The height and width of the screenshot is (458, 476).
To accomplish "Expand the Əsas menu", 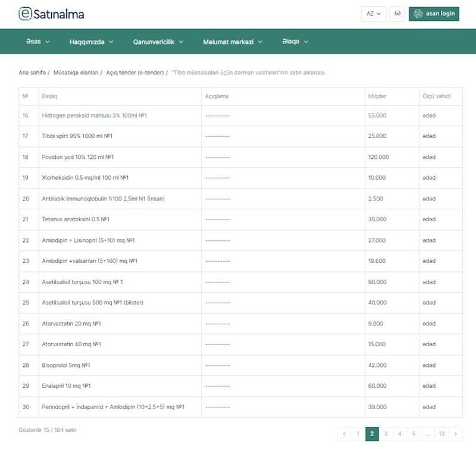I will [37, 42].
